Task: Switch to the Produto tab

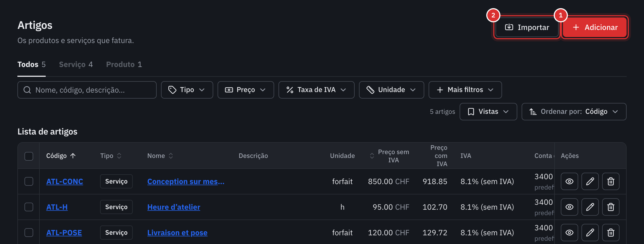Action: pos(124,65)
